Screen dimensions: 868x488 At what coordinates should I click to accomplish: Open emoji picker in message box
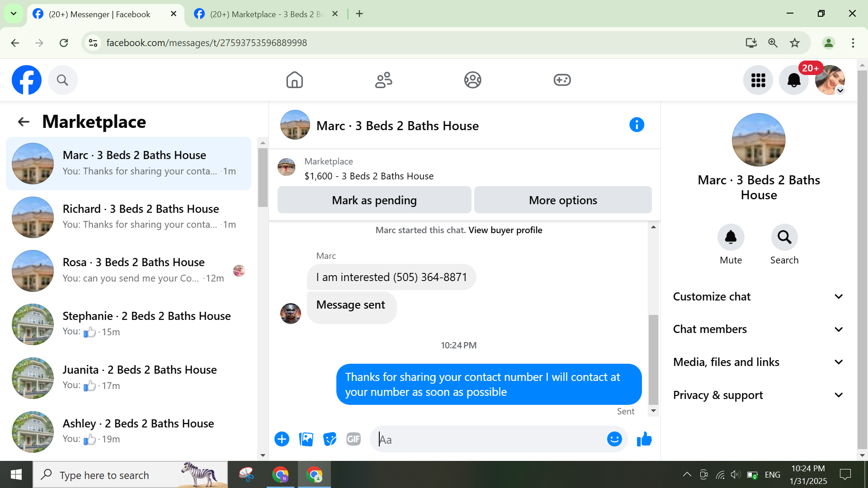[614, 439]
